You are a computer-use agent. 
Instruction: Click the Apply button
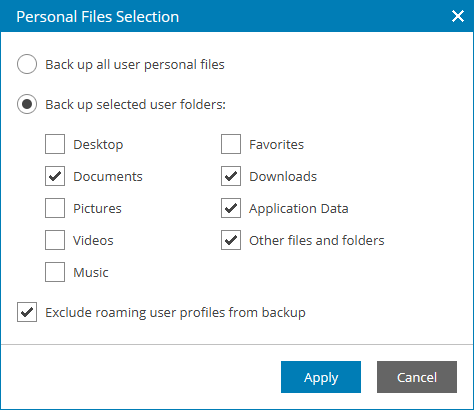[x=321, y=377]
